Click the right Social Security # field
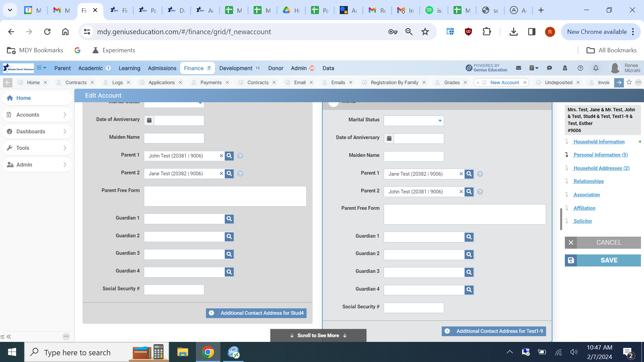The width and height of the screenshot is (644, 362). coord(414,308)
